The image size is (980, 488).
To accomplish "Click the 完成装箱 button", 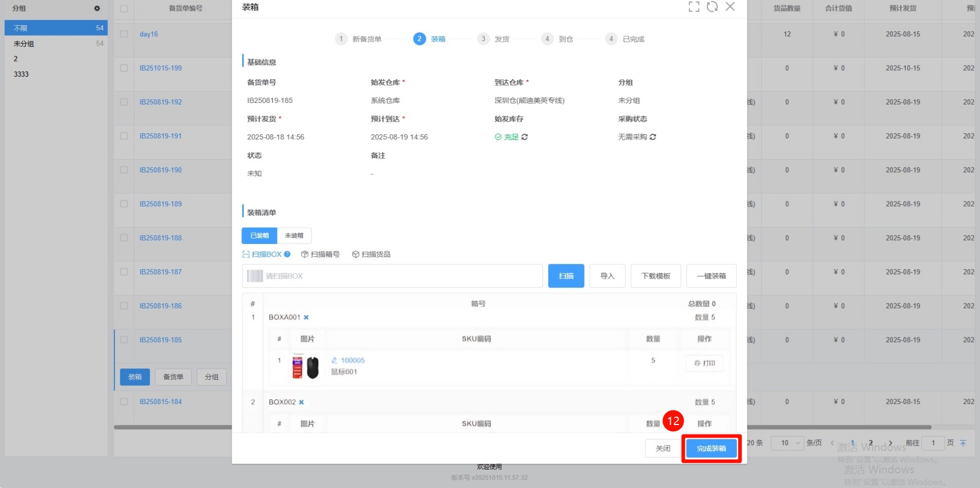I will tap(711, 449).
